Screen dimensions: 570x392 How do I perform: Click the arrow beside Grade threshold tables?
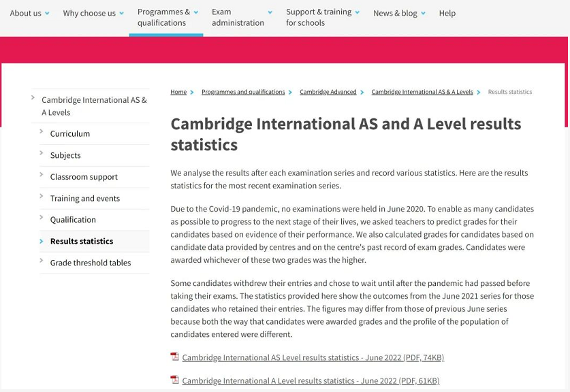tap(42, 261)
